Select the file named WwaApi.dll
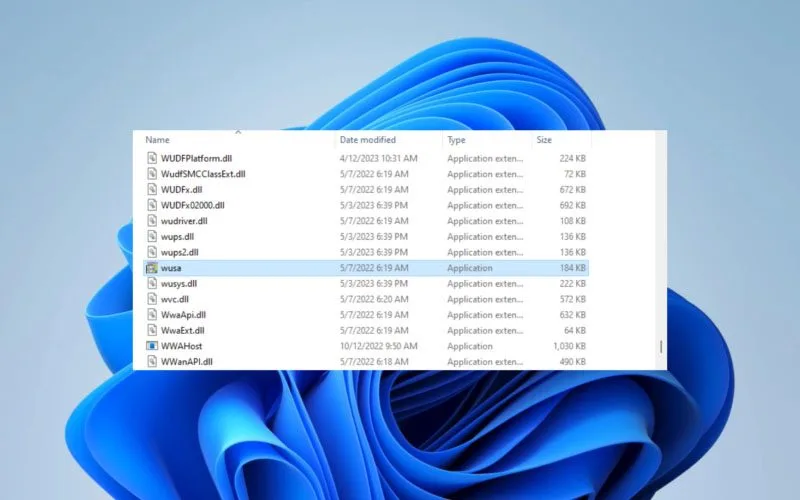Image resolution: width=800 pixels, height=500 pixels. (183, 315)
